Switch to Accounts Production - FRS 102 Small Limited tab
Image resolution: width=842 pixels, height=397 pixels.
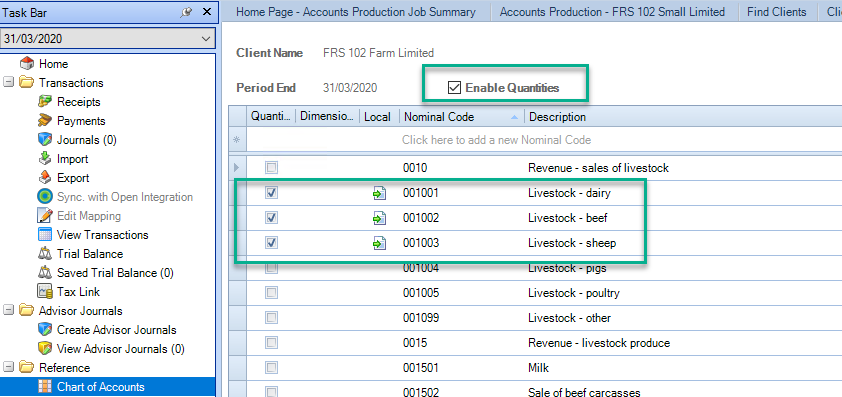point(612,12)
